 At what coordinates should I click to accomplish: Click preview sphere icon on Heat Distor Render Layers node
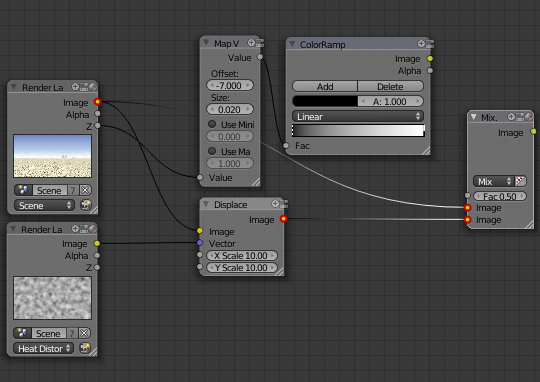coord(93,229)
